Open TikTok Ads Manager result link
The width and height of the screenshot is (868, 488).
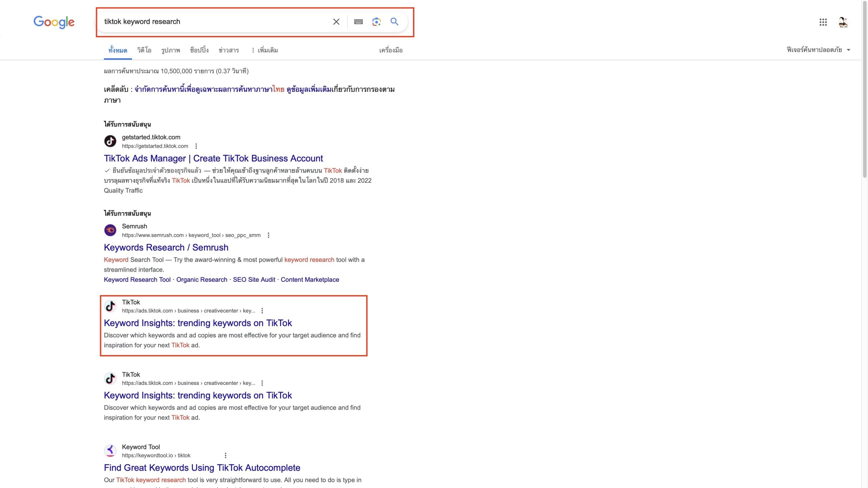pyautogui.click(x=213, y=158)
